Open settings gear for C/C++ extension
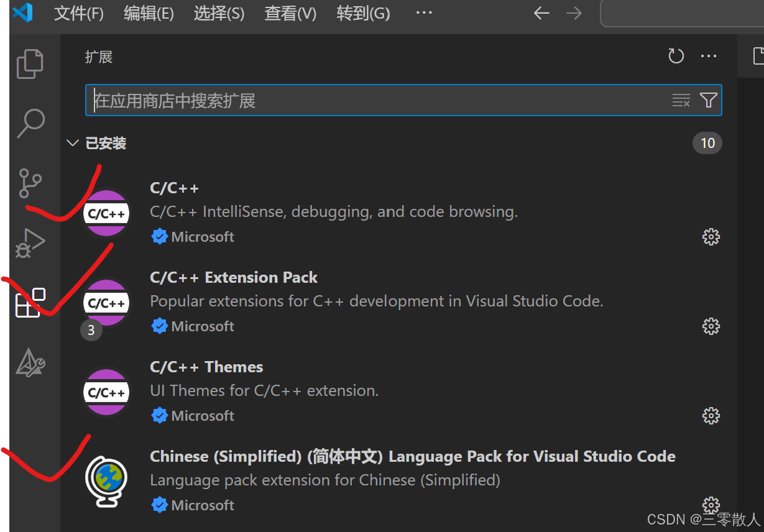764x532 pixels. 711,236
